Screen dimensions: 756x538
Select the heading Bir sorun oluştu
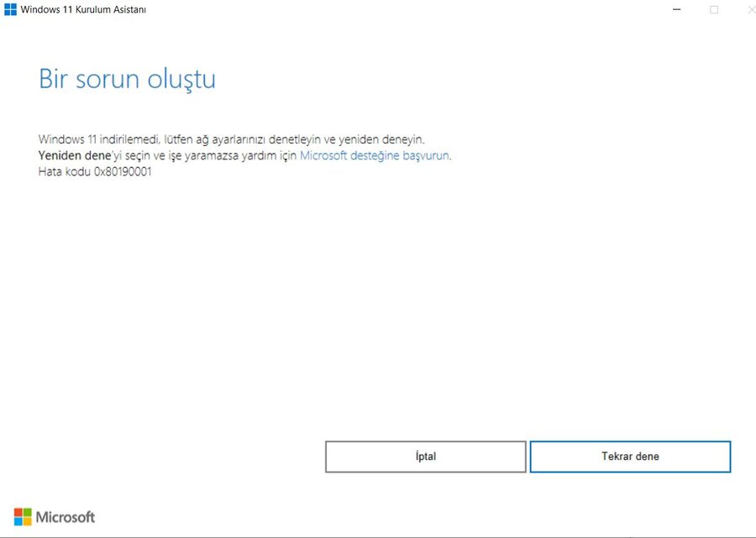coord(128,79)
